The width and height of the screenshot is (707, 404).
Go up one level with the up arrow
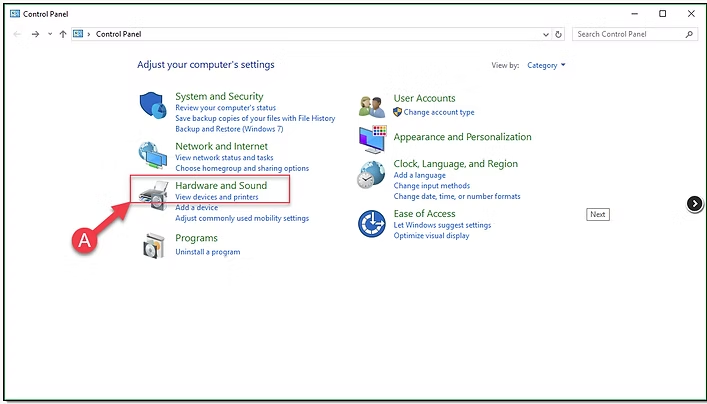(63, 34)
